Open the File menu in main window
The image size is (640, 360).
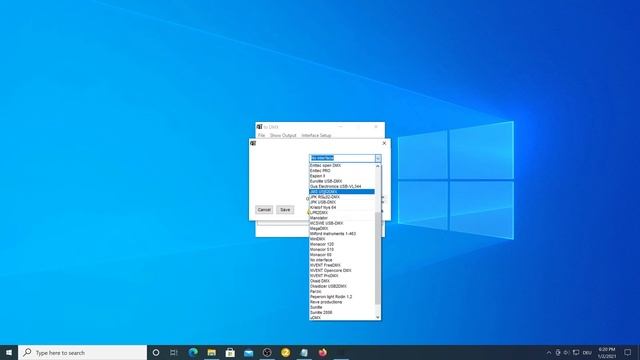[261, 136]
